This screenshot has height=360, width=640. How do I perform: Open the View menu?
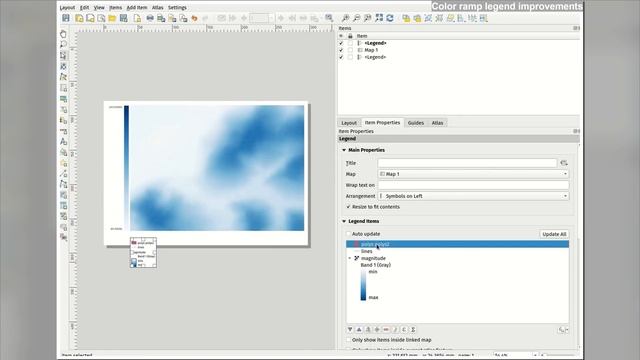(x=99, y=7)
